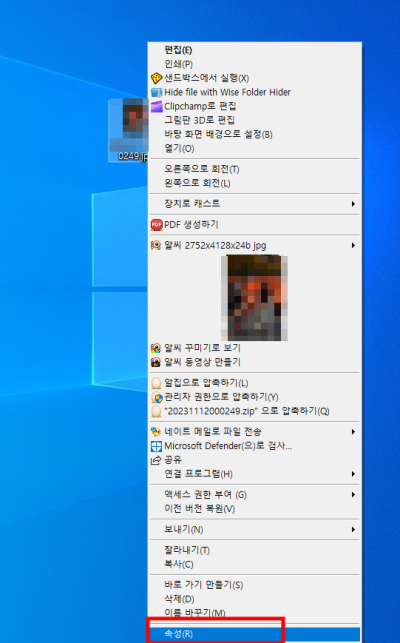Click the shield icon beside 관리자 권한으로 압축하기(Y)

[x=156, y=397]
